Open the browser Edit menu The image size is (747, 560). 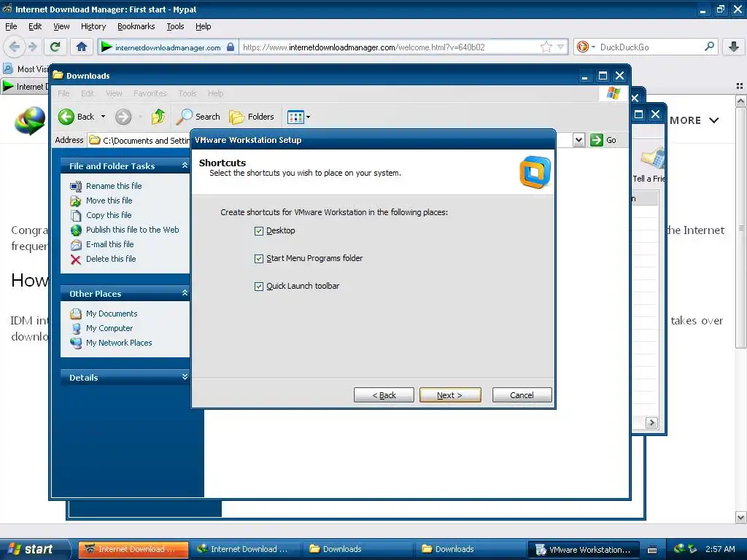(x=35, y=26)
